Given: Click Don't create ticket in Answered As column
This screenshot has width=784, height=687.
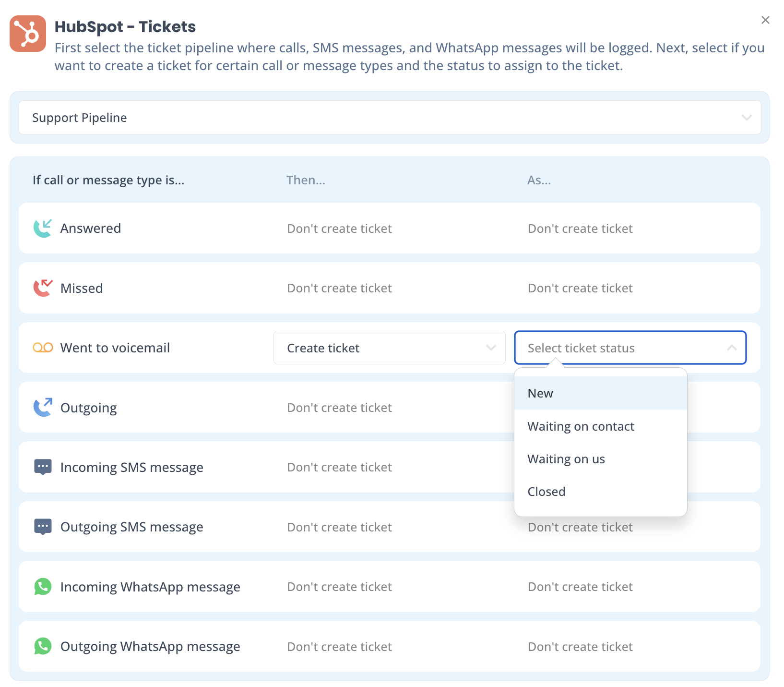Looking at the screenshot, I should point(580,229).
